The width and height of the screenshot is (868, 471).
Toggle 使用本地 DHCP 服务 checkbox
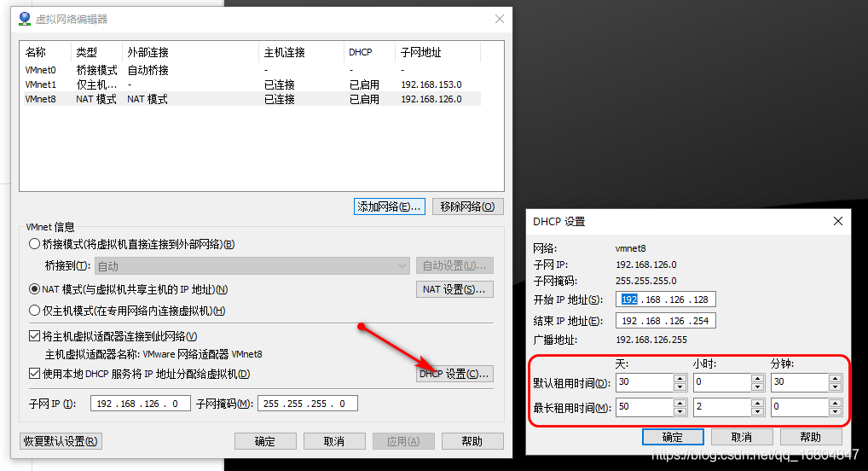pyautogui.click(x=34, y=374)
